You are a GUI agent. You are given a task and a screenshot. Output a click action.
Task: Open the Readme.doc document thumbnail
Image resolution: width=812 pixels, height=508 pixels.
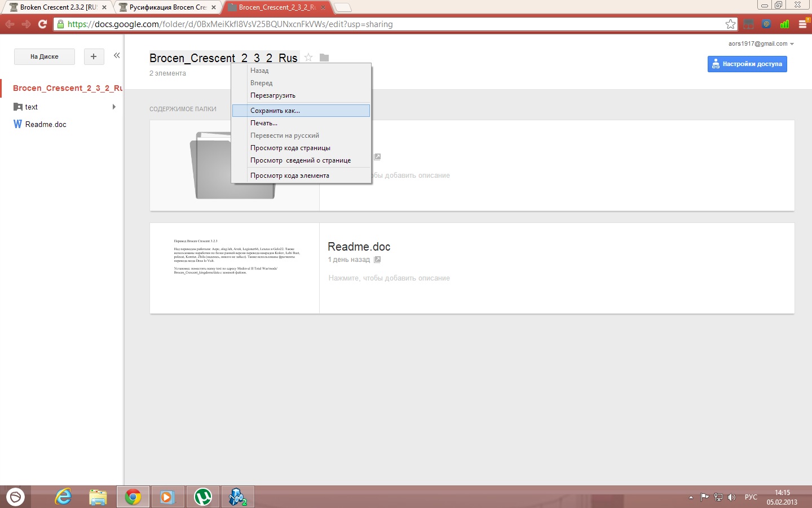pyautogui.click(x=235, y=268)
